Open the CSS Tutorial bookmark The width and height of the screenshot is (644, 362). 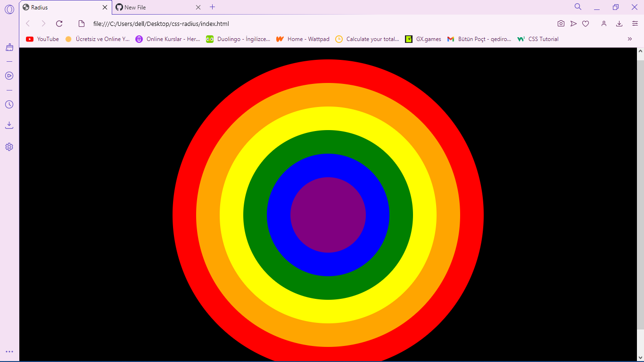538,39
